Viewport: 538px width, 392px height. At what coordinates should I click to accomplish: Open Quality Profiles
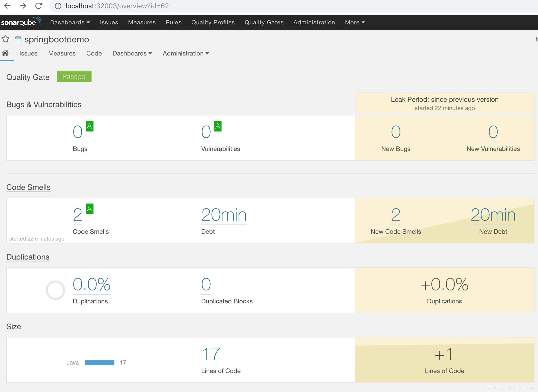[213, 22]
